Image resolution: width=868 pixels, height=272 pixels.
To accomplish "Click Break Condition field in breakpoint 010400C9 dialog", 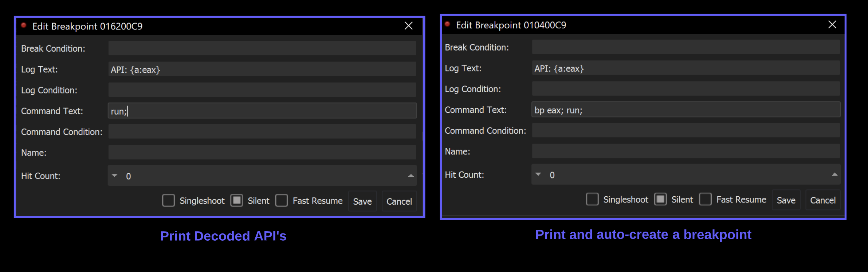I will coord(686,47).
